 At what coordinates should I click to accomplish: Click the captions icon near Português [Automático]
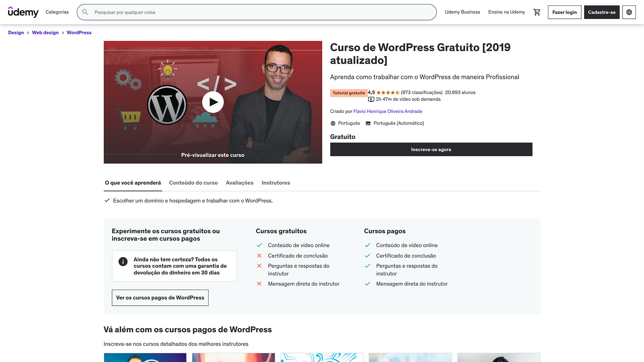point(368,123)
